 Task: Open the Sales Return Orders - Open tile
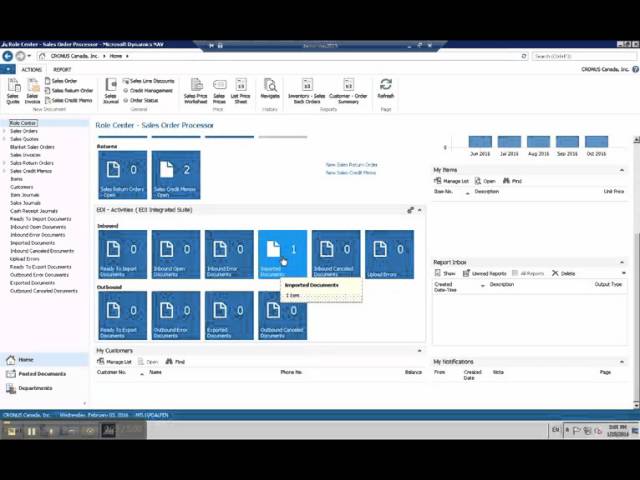pos(122,175)
